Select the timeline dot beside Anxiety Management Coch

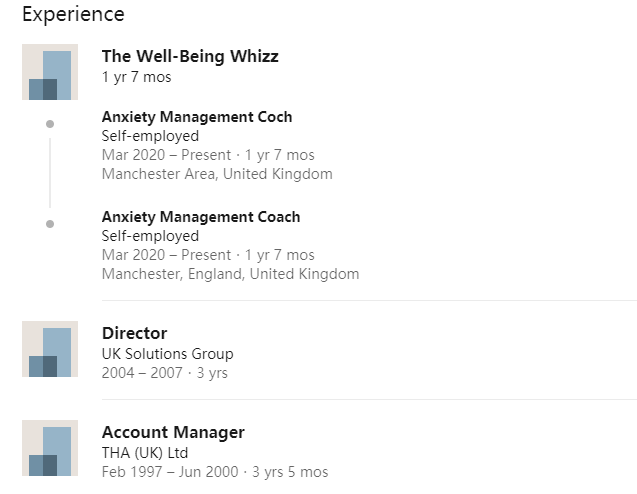pos(50,124)
